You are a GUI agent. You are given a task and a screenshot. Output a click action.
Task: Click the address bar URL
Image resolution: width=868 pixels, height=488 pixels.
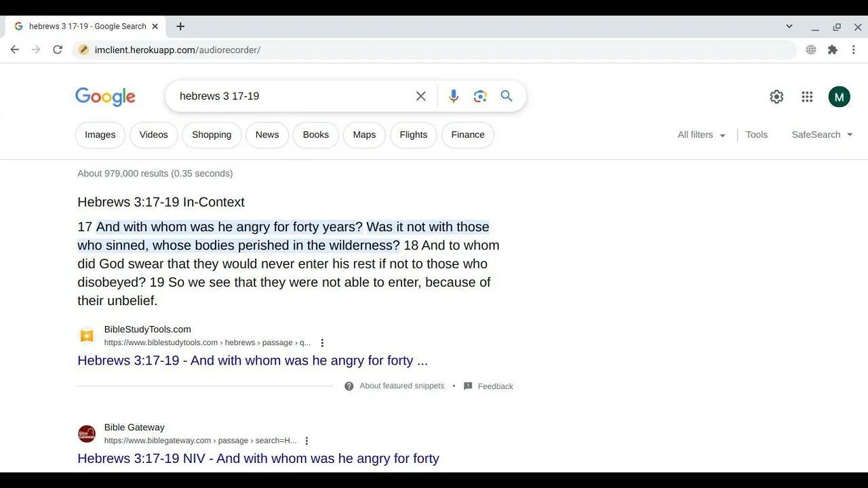point(178,49)
